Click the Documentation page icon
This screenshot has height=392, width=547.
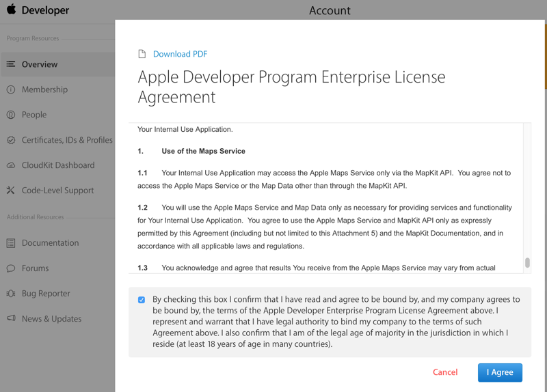(x=11, y=243)
